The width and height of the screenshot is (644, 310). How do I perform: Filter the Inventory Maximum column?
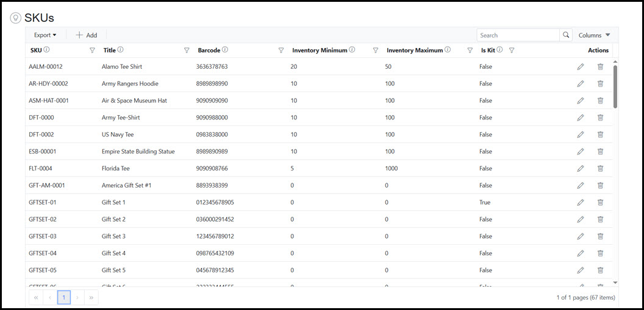(x=470, y=51)
